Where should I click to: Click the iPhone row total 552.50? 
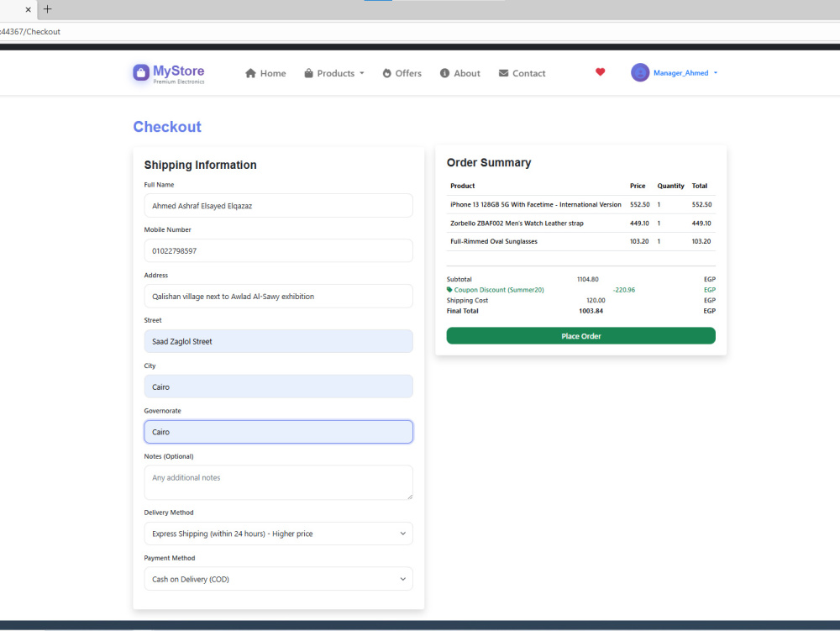coord(701,205)
